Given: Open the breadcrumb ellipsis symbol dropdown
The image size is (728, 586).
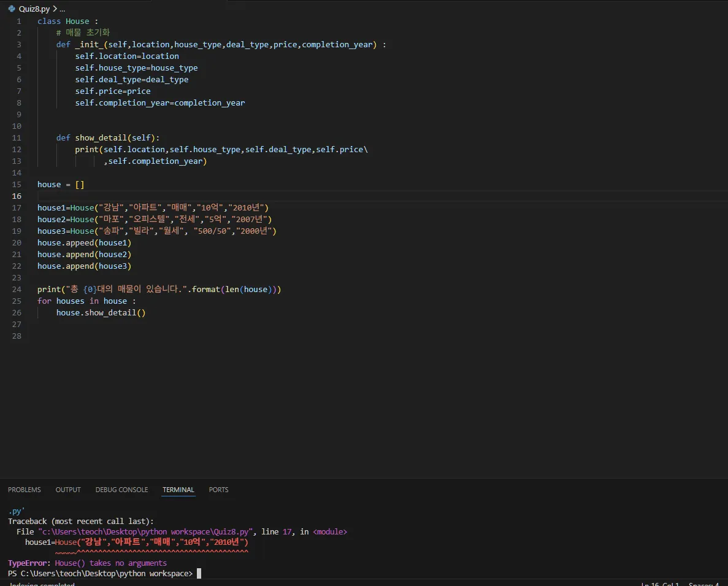Looking at the screenshot, I should [62, 9].
